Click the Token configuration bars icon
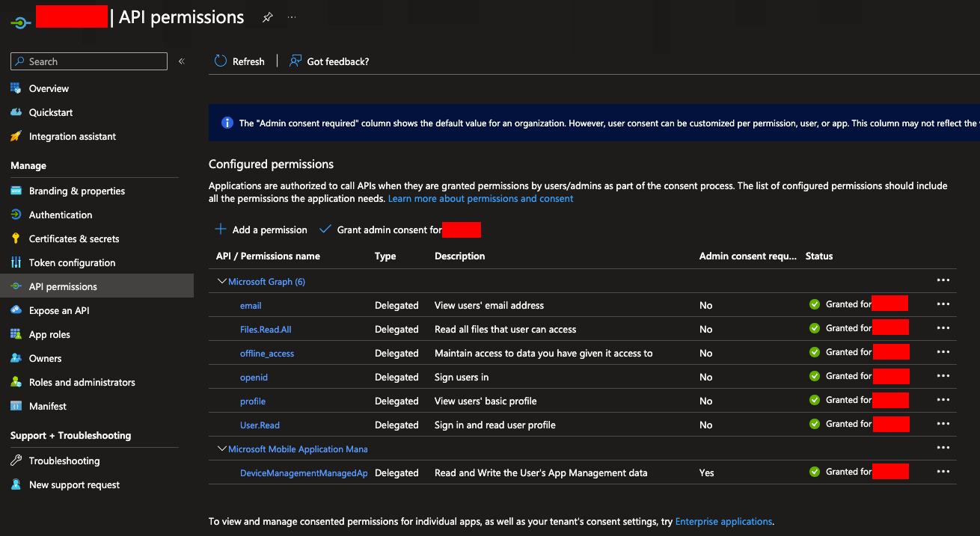 click(16, 262)
